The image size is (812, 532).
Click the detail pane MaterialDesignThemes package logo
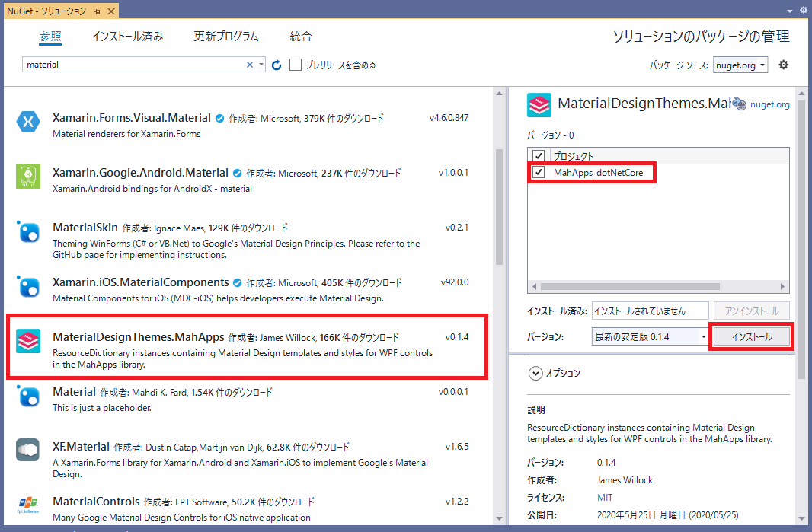click(539, 104)
